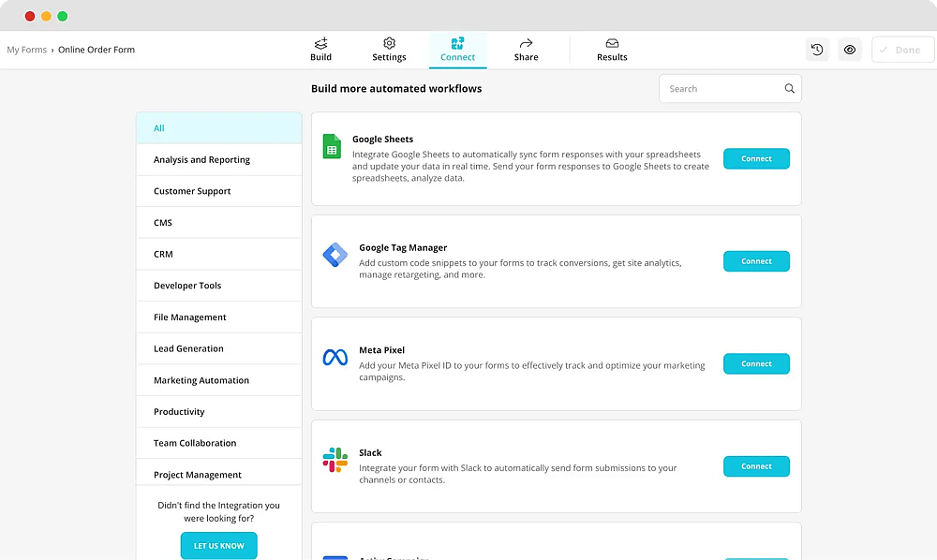Click the yellow minimize window button
Screen dimensions: 937x560
click(46, 16)
